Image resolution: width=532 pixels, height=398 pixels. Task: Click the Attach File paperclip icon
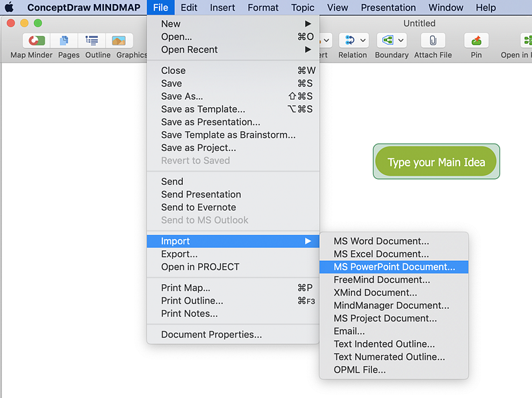432,41
